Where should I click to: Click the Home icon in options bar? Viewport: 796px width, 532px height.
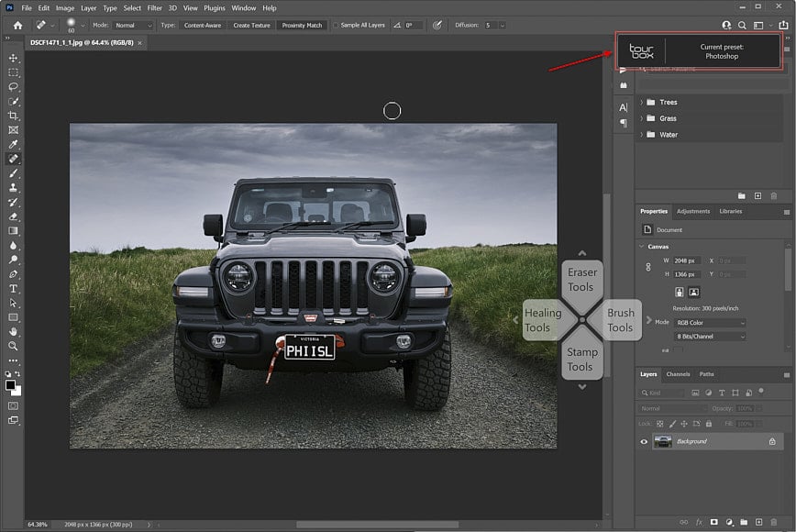pos(17,25)
